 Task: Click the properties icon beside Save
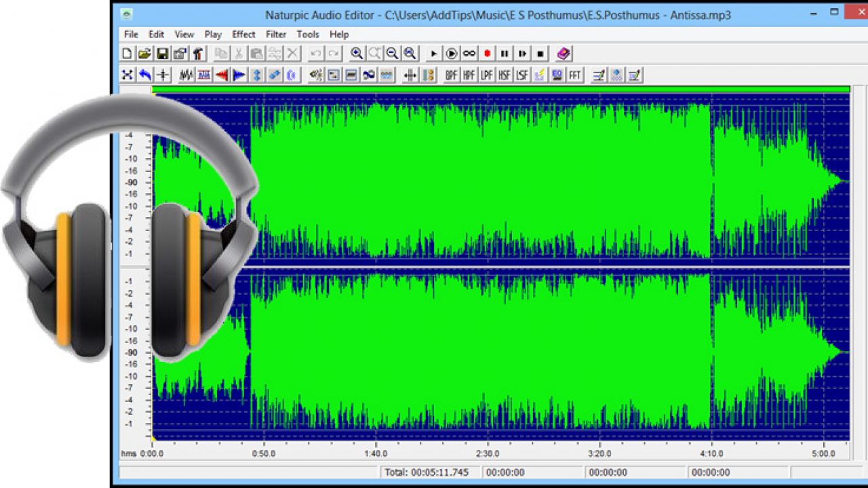click(180, 54)
